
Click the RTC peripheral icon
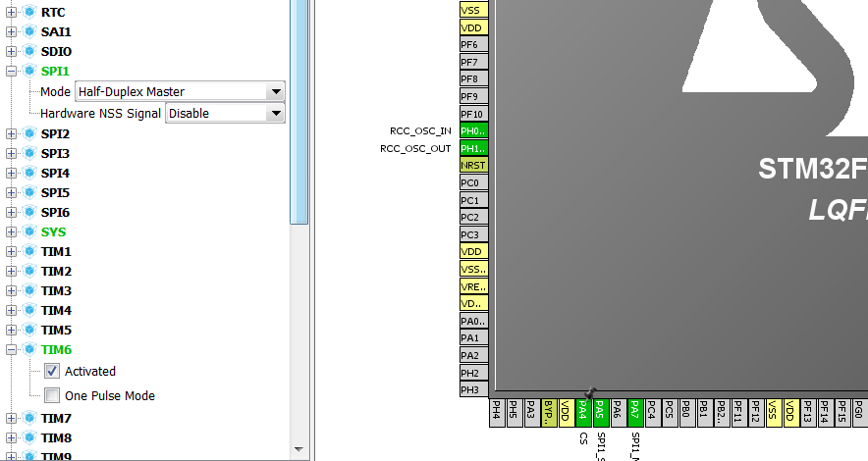pyautogui.click(x=29, y=13)
